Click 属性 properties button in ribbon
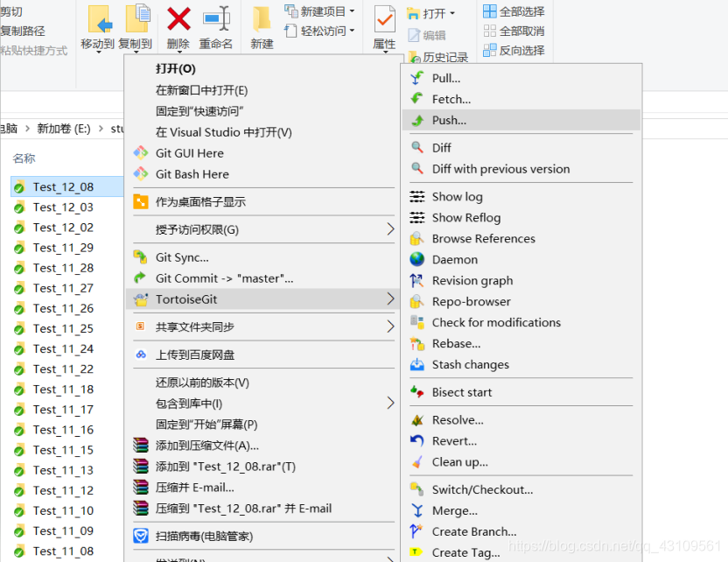Image resolution: width=728 pixels, height=562 pixels. tap(384, 27)
